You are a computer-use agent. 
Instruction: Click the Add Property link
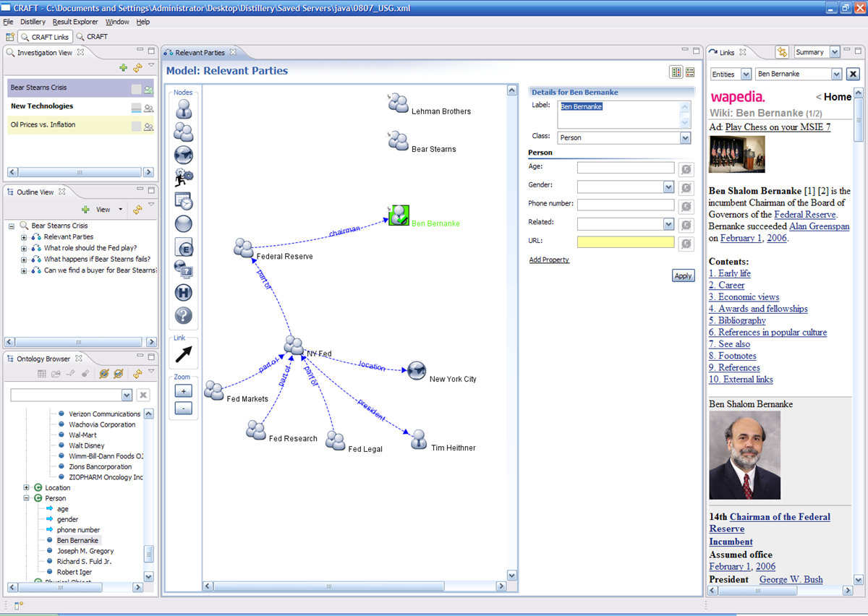click(x=549, y=260)
